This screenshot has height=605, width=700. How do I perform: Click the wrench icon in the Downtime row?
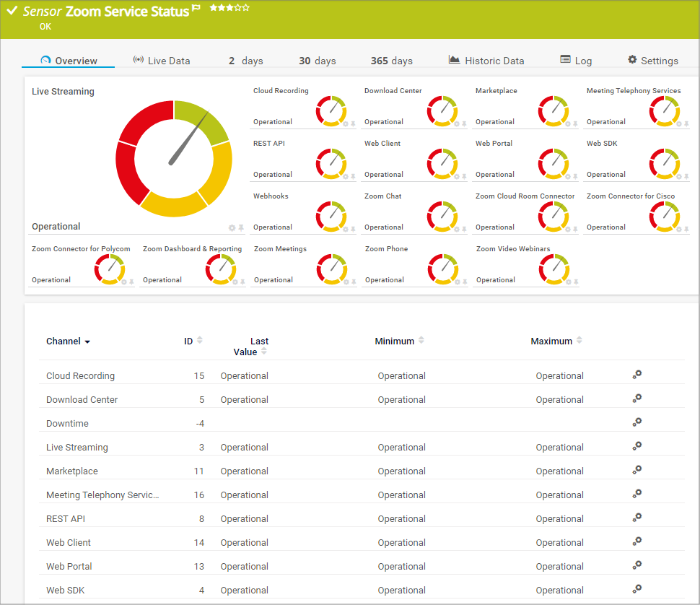click(x=636, y=422)
